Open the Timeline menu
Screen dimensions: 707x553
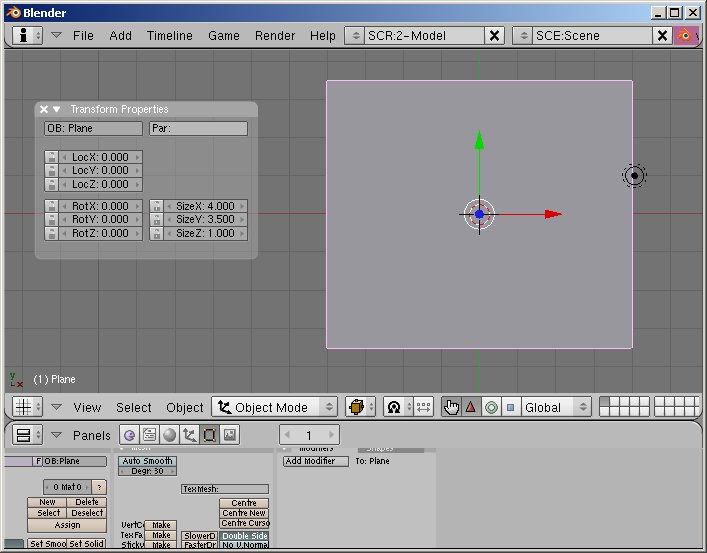[x=170, y=36]
